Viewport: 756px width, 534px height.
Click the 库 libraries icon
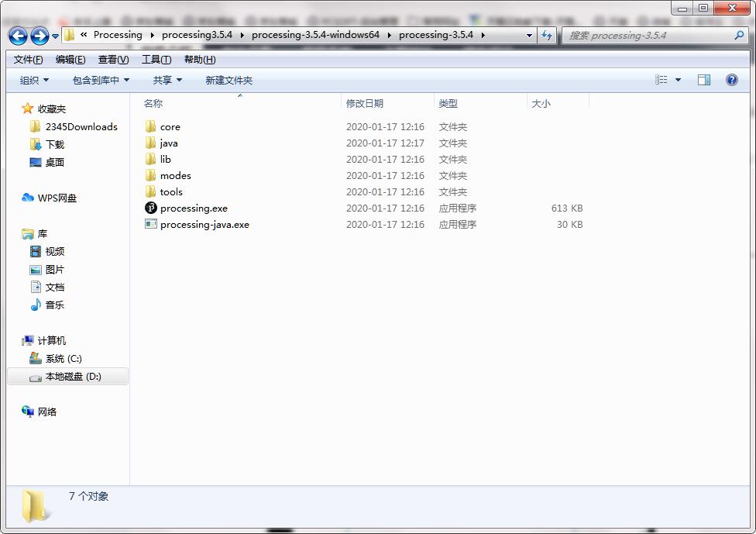pyautogui.click(x=27, y=233)
